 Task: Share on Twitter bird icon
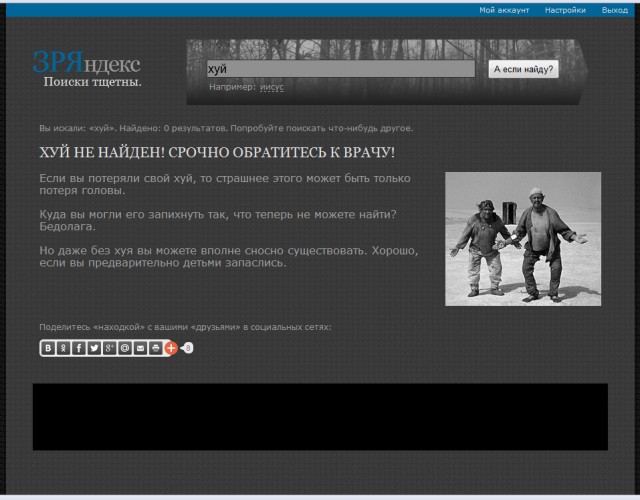(94, 348)
